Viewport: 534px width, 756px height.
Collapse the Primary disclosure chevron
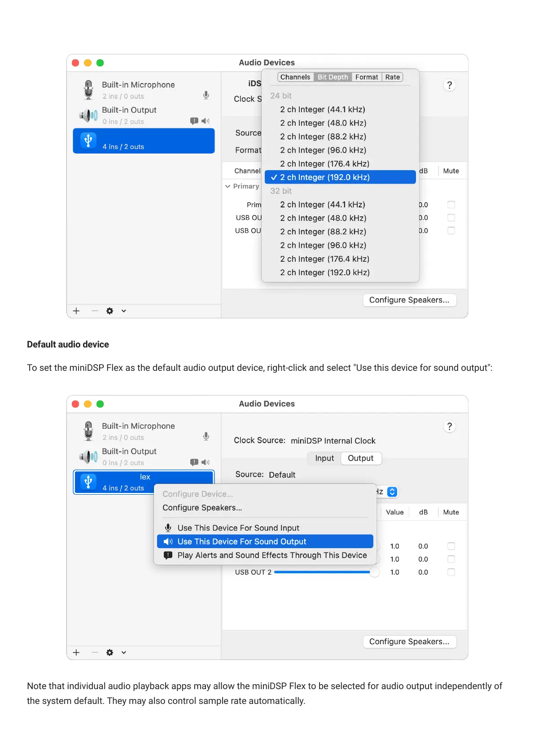coord(228,186)
